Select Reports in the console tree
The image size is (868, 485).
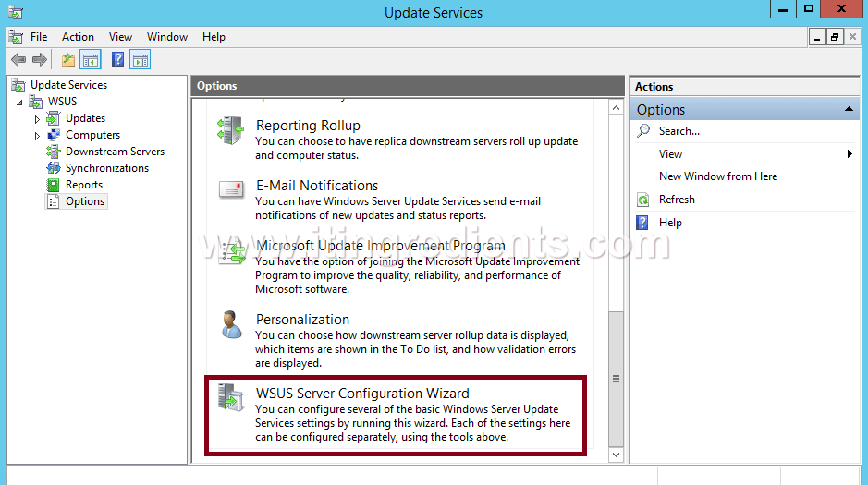point(83,185)
